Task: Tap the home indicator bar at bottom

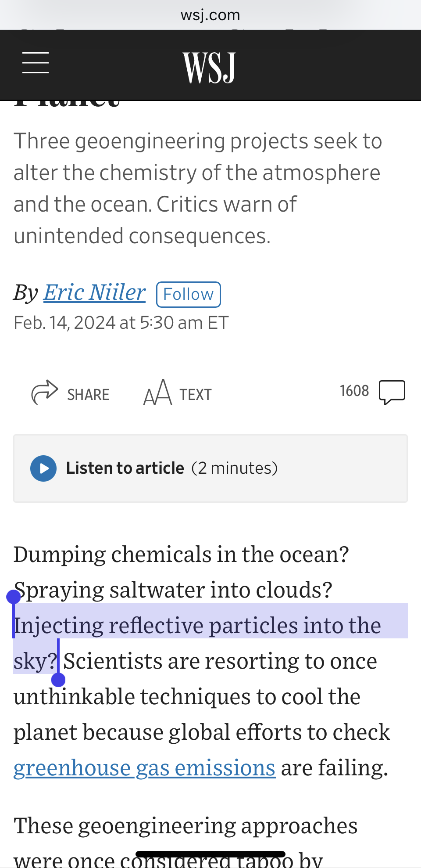Action: coord(210,854)
